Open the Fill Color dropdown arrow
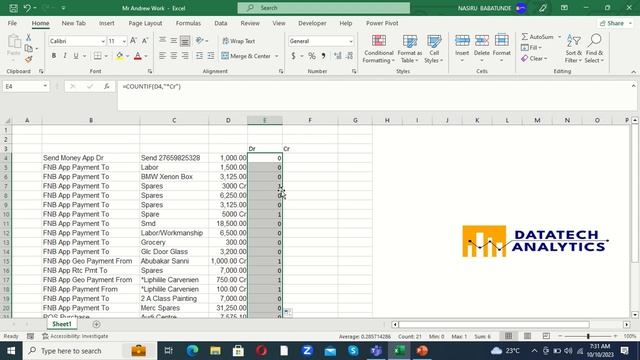The width and height of the screenshot is (640, 360). [127, 56]
